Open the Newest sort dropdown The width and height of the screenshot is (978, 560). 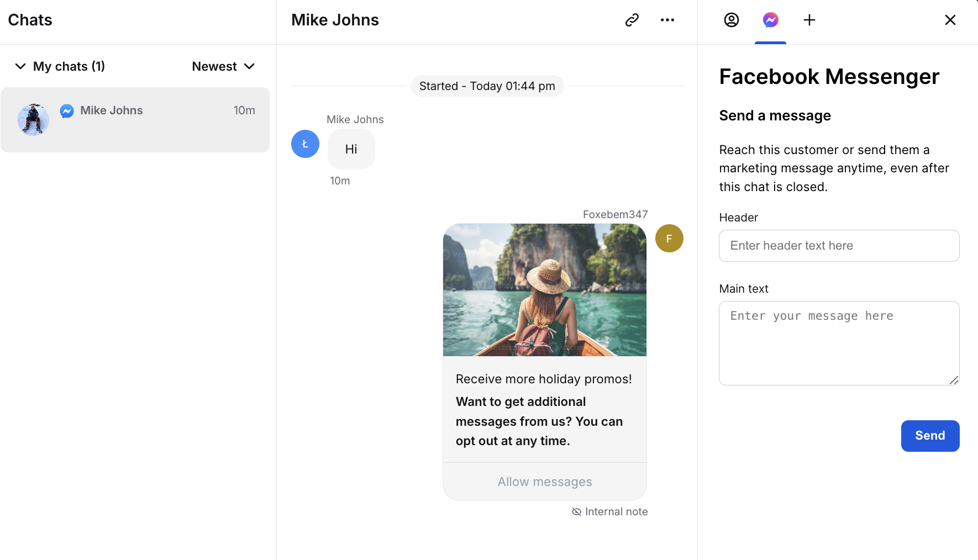pyautogui.click(x=223, y=66)
